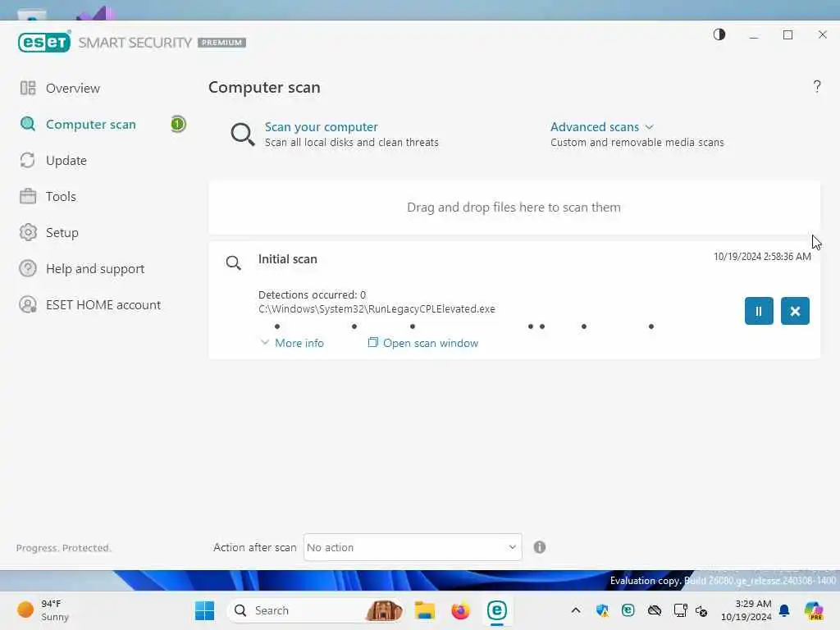Click the Setup gear icon
Viewport: 840px width, 630px height.
click(x=28, y=232)
